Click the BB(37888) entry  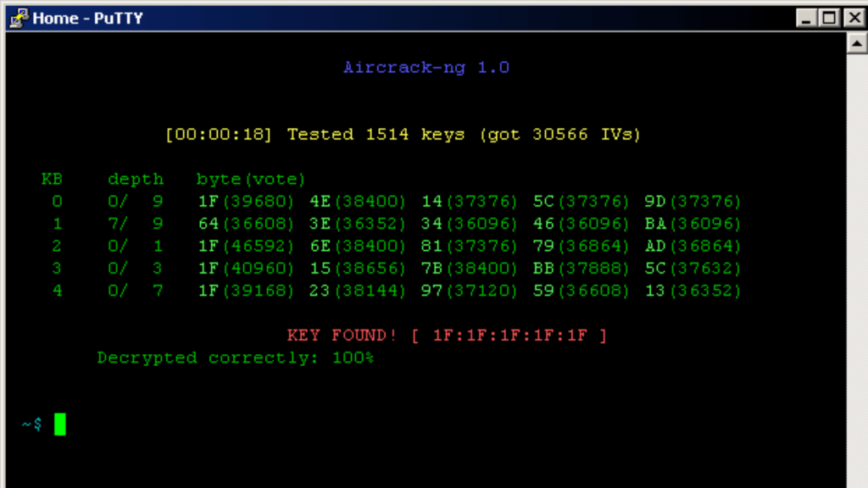(581, 269)
